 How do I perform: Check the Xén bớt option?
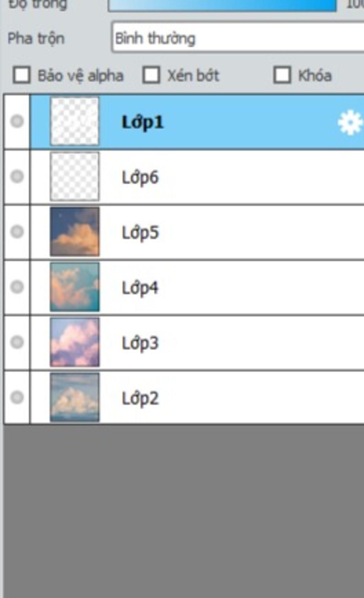click(x=151, y=75)
